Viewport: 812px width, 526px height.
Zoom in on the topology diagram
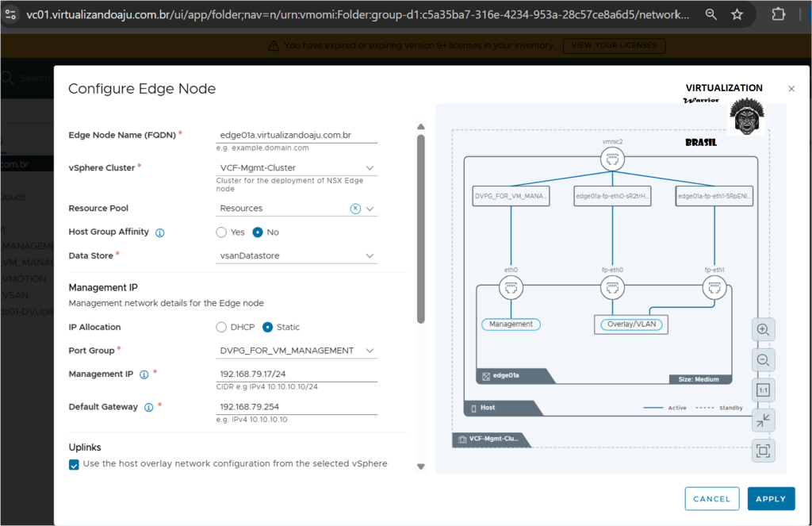tap(763, 329)
